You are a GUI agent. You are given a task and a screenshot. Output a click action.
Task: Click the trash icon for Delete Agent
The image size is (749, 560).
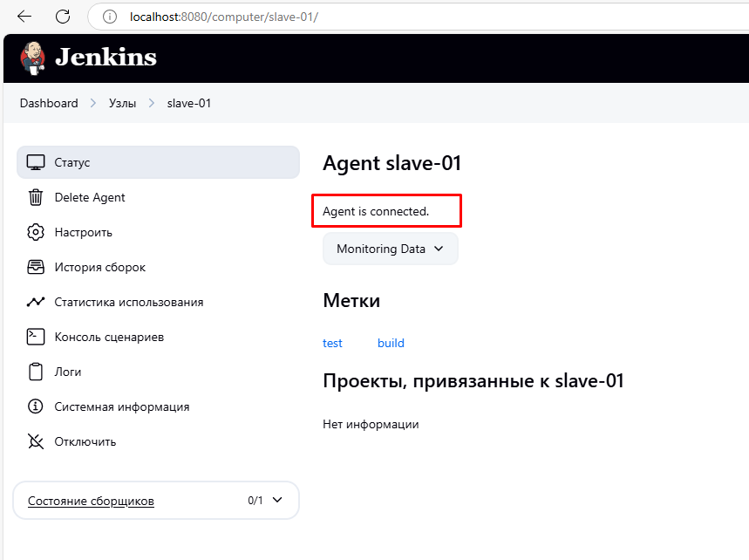36,197
